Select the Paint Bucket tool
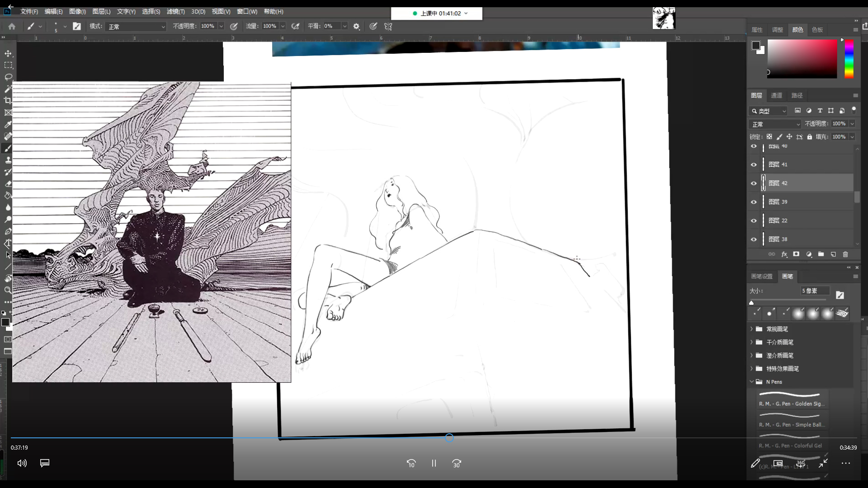868x488 pixels. tap(8, 195)
